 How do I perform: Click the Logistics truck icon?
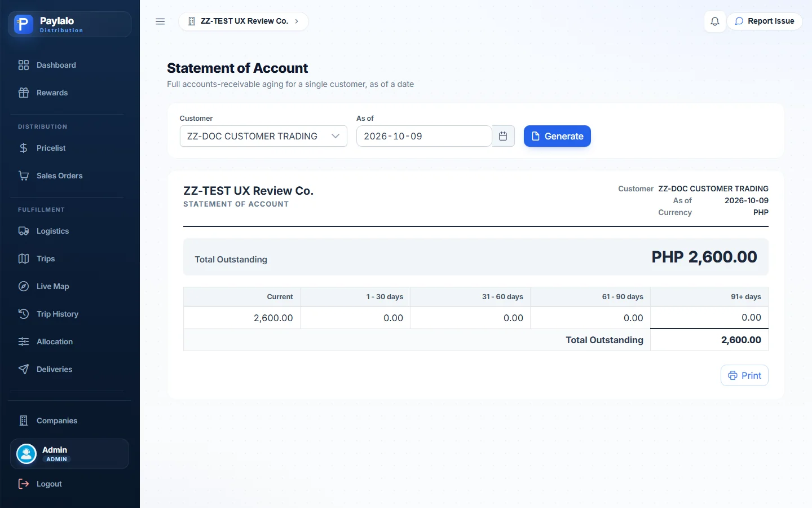click(24, 231)
